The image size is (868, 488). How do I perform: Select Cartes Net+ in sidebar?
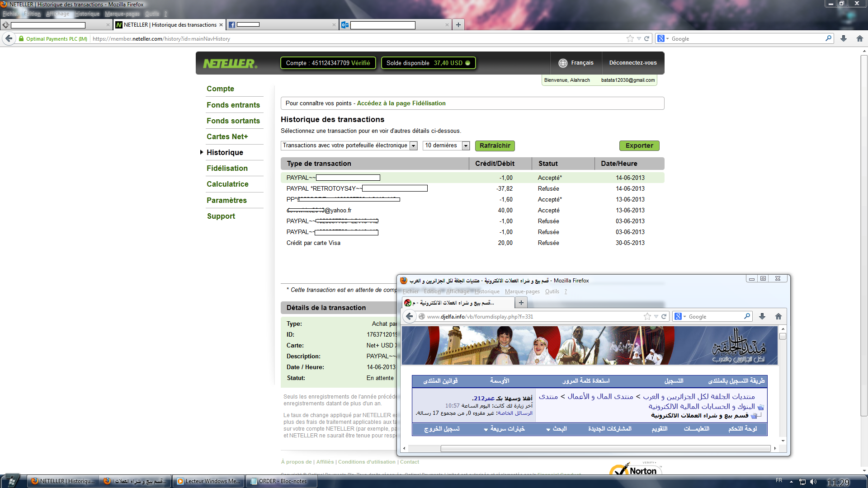(x=227, y=136)
